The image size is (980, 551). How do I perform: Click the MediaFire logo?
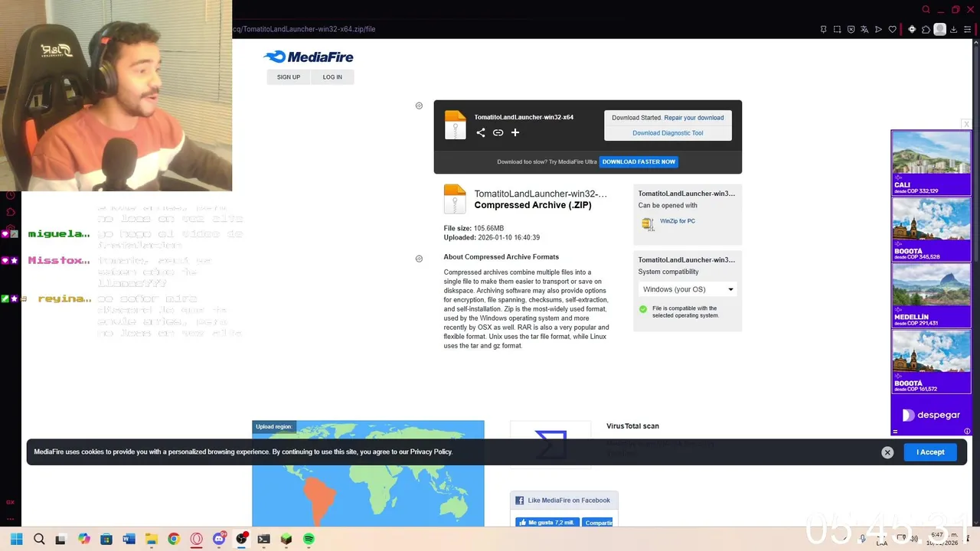point(308,57)
